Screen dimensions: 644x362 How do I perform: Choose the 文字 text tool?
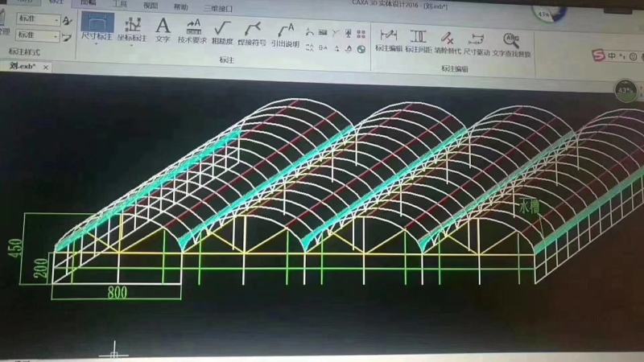coord(163,30)
